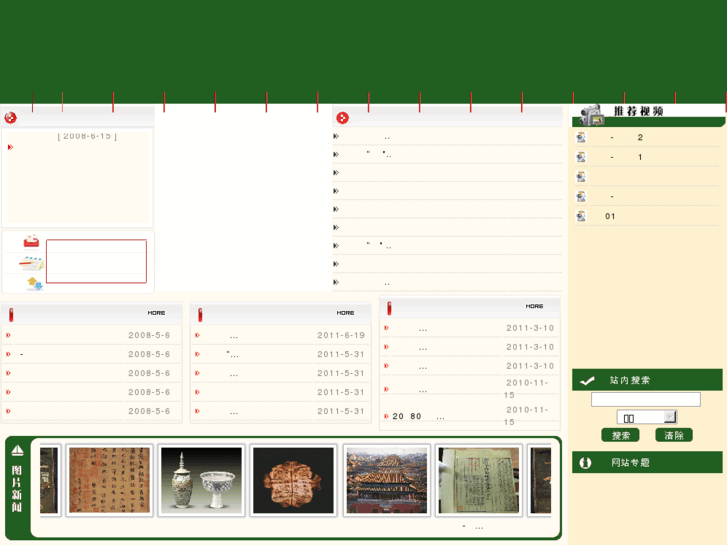Click the red round icon heading the middle news list
Screen dimensions: 727x545
pos(342,118)
